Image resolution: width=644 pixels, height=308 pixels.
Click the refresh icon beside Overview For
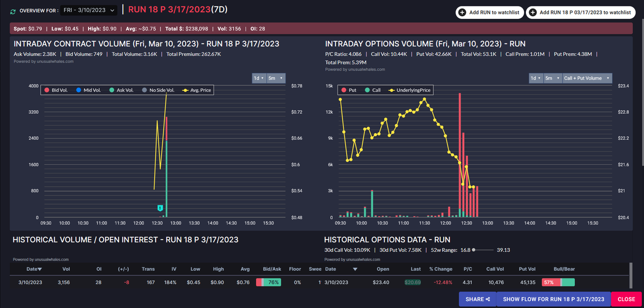pyautogui.click(x=13, y=11)
